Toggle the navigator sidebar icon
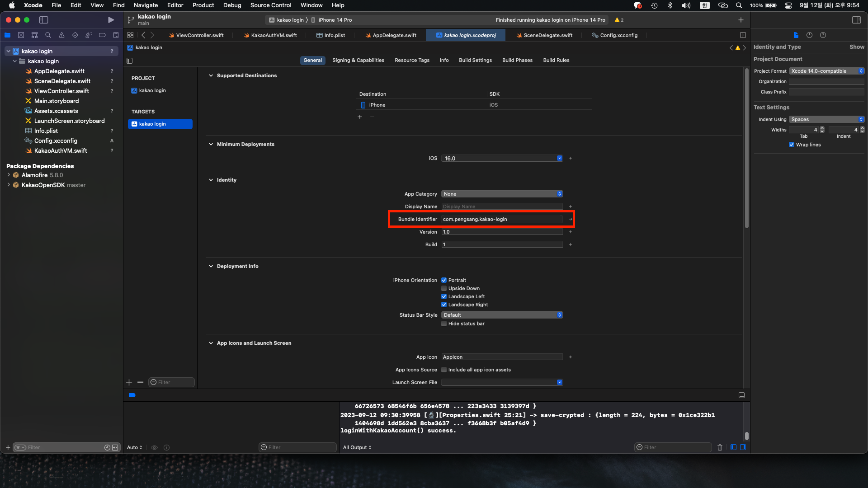This screenshot has width=868, height=488. point(44,20)
